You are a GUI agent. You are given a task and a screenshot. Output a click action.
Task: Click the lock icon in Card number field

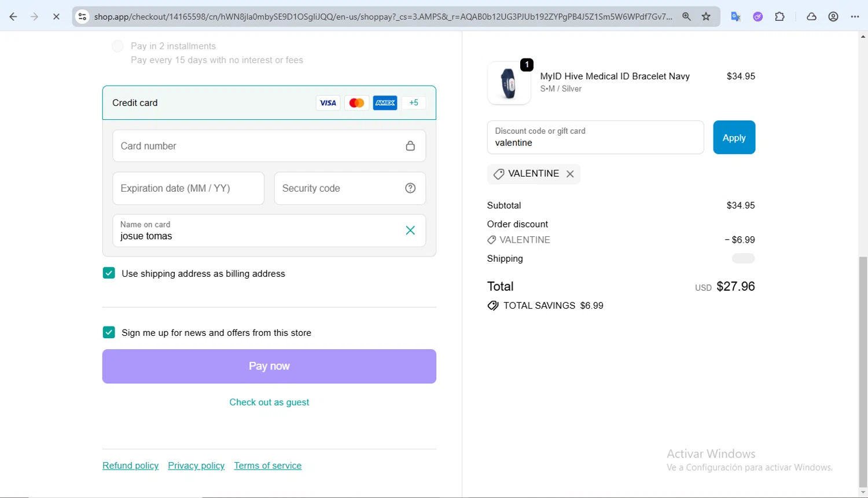click(x=410, y=146)
